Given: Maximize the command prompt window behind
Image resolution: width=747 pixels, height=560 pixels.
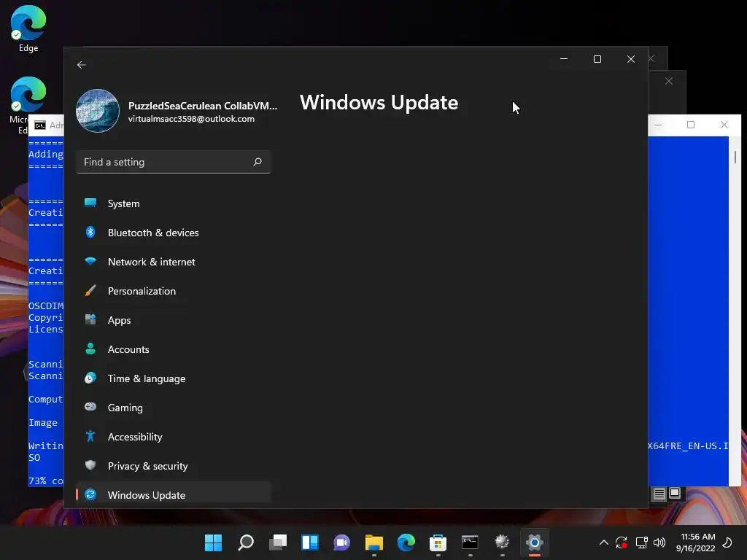Looking at the screenshot, I should [x=691, y=125].
